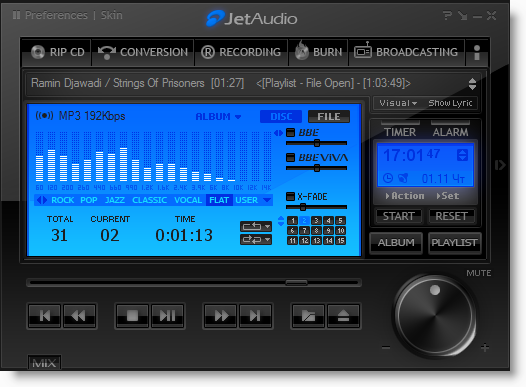Select track number 15
This screenshot has height=387, width=526.
(340, 240)
